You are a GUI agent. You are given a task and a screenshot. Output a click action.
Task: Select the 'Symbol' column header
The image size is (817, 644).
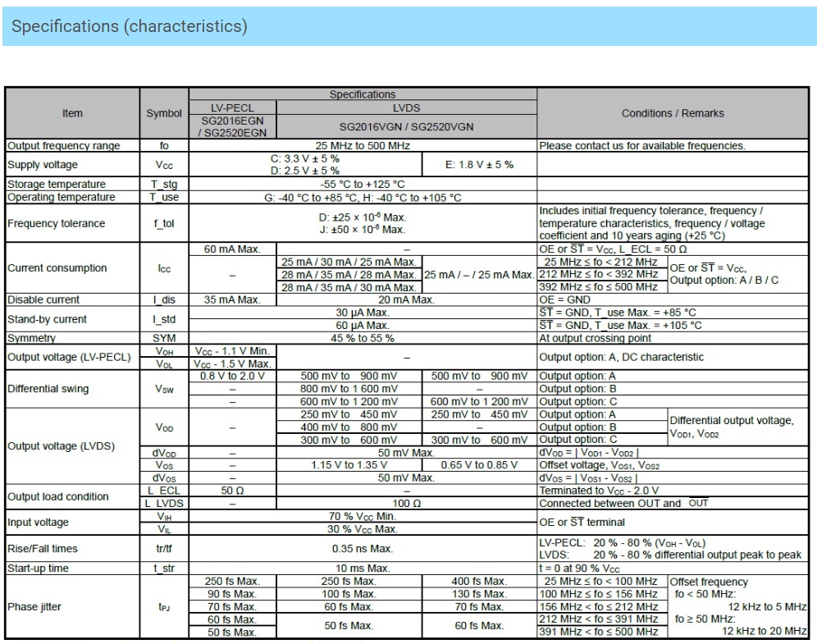164,113
